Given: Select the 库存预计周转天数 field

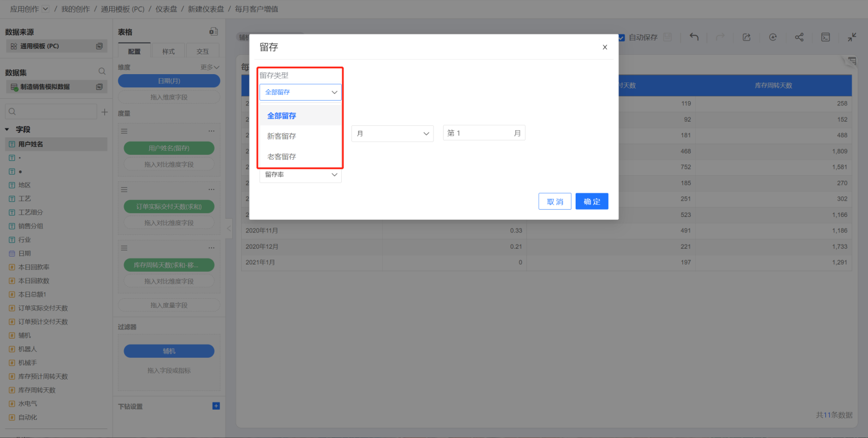Looking at the screenshot, I should (56, 377).
